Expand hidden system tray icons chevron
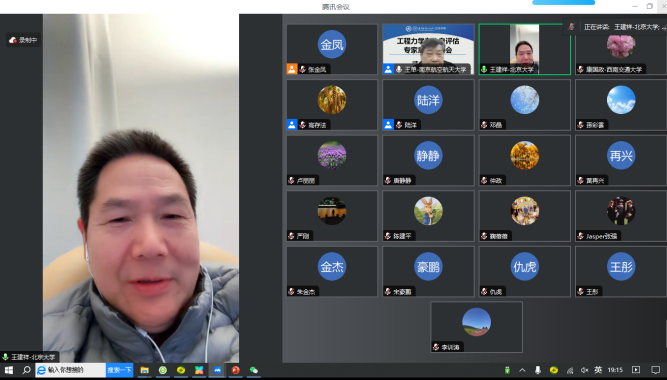Screen dimensions: 667x380 point(522,370)
